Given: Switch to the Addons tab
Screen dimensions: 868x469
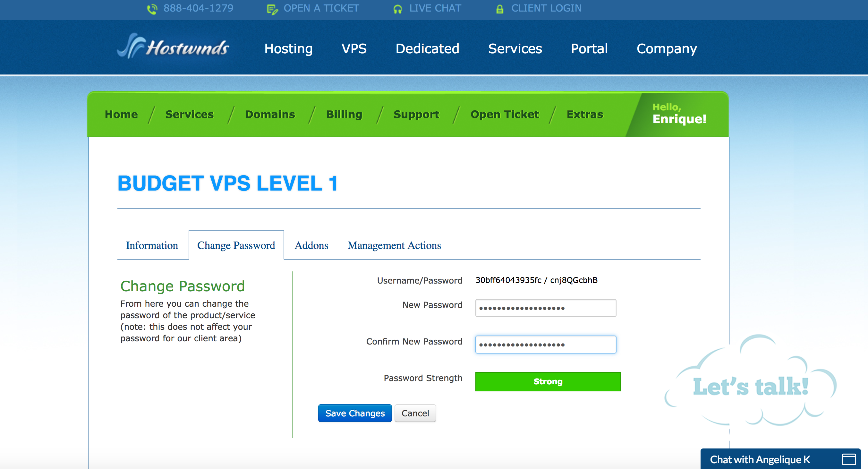Looking at the screenshot, I should coord(311,246).
